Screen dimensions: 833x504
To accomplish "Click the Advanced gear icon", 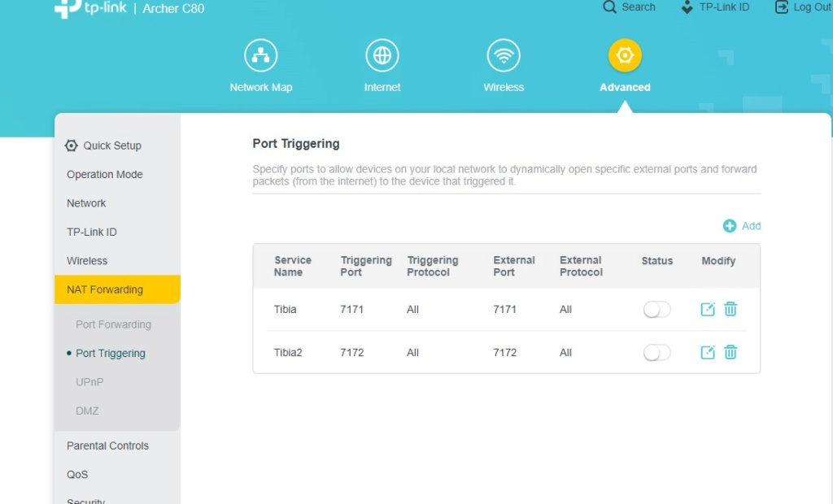I will pyautogui.click(x=625, y=55).
